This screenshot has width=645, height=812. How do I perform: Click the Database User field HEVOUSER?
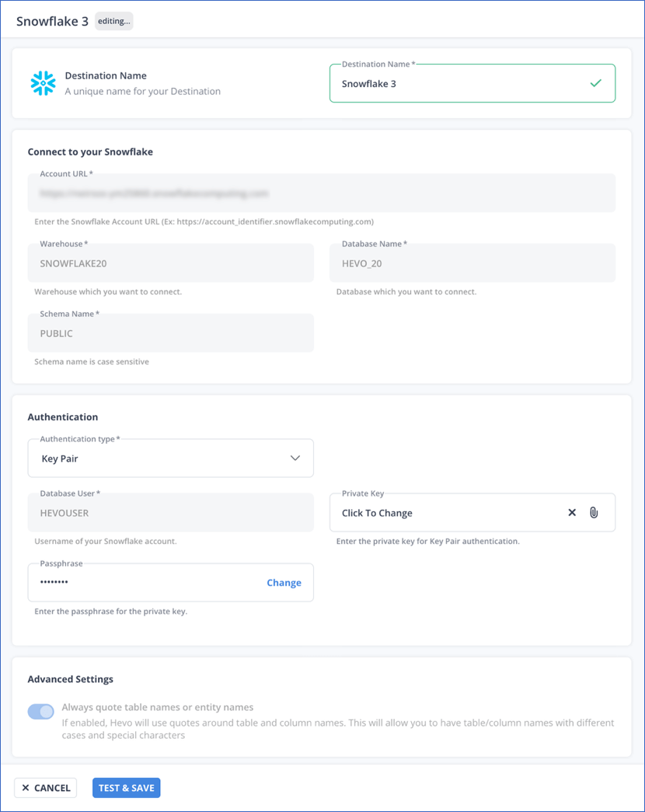point(170,513)
